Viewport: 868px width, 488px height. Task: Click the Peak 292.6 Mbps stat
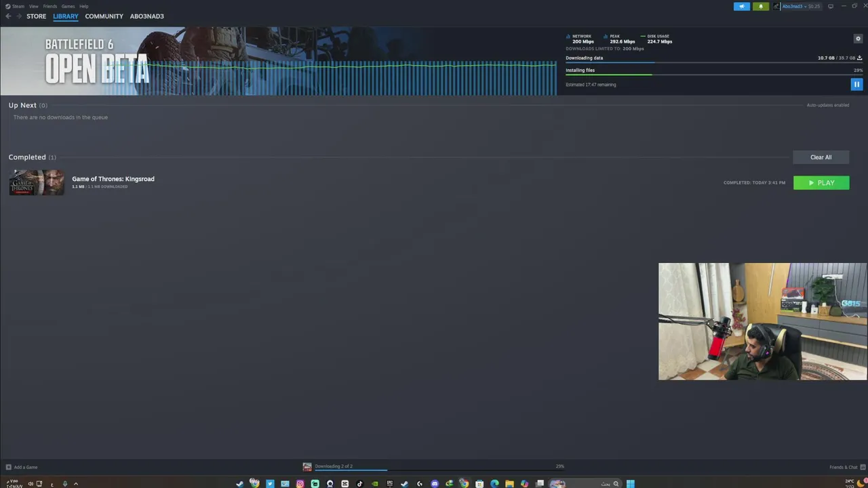tap(620, 39)
